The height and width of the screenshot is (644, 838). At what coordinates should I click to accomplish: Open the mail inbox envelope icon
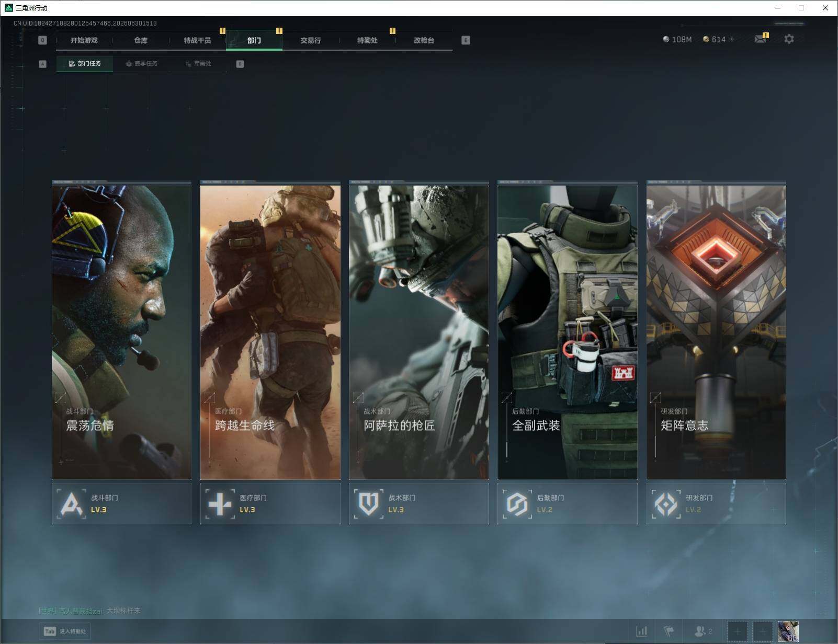760,39
